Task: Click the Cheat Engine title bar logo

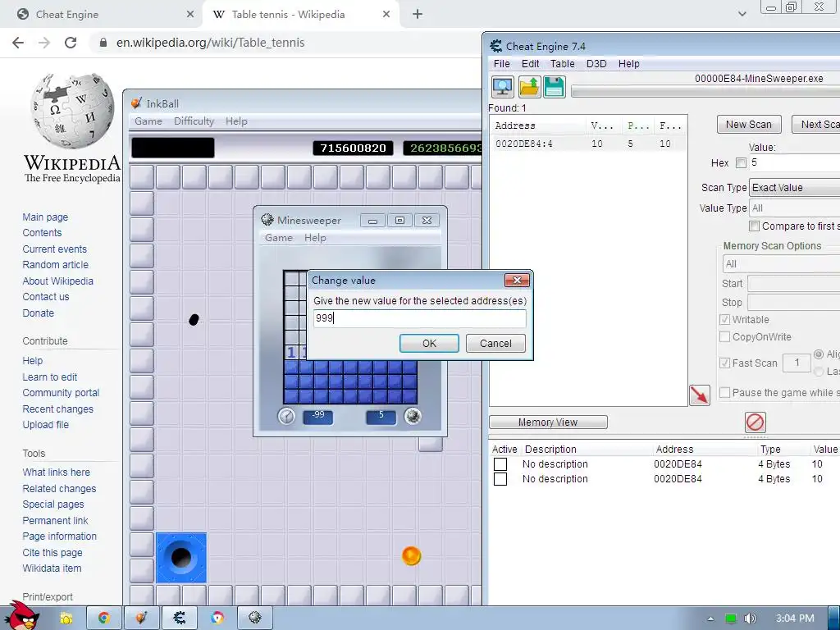Action: [496, 46]
